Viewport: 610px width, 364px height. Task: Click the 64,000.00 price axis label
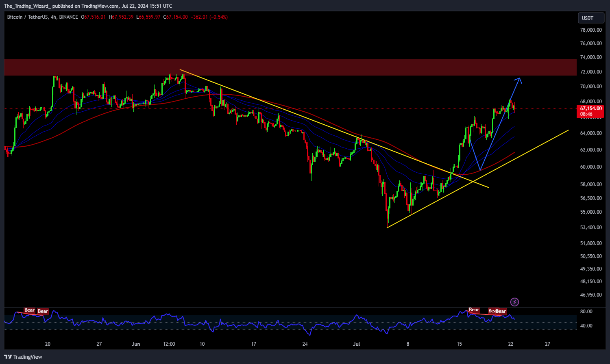(x=591, y=133)
